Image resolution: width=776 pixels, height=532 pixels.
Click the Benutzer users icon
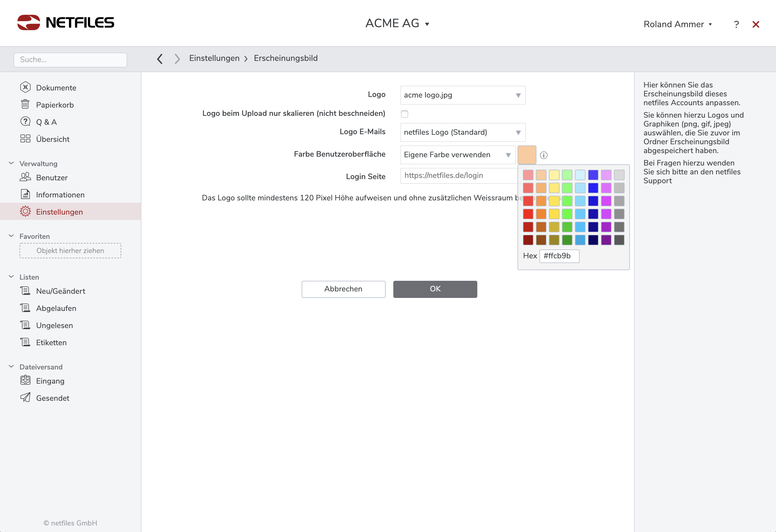click(25, 177)
